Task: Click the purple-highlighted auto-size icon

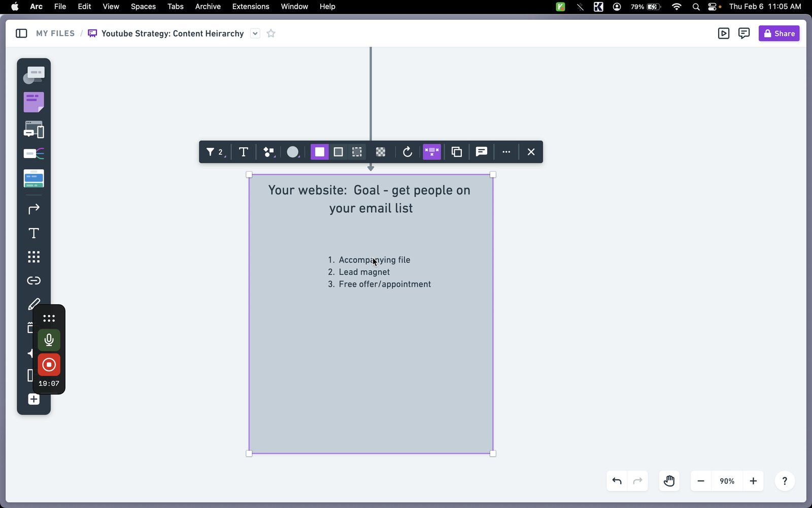Action: pyautogui.click(x=432, y=152)
